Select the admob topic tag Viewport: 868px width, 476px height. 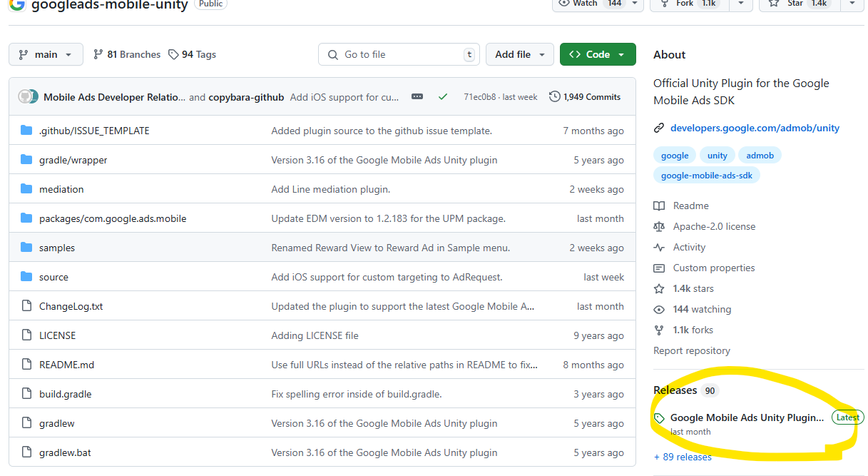760,156
